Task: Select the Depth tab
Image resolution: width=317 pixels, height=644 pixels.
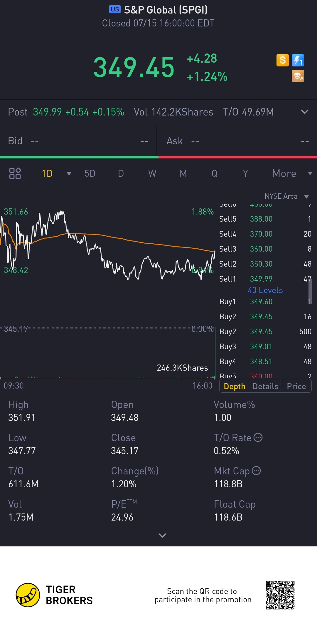Action: coord(235,386)
